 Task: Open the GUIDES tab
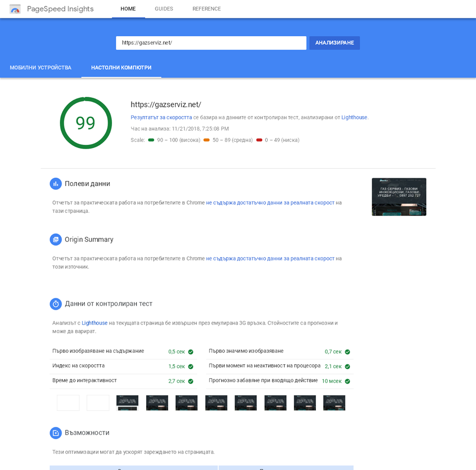[164, 9]
